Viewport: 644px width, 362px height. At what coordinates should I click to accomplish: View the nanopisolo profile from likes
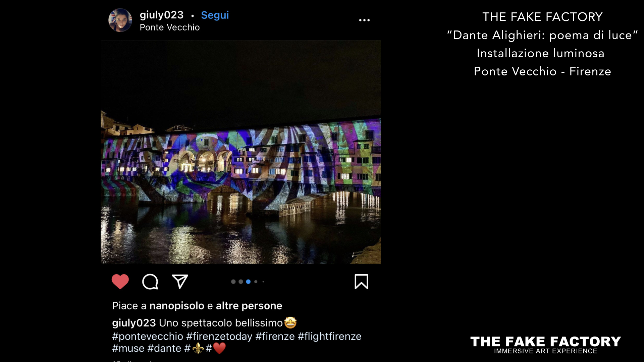177,306
